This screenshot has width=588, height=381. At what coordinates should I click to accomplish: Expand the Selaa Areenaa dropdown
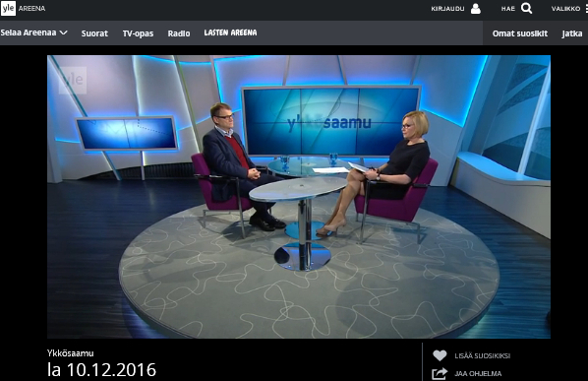[33, 32]
